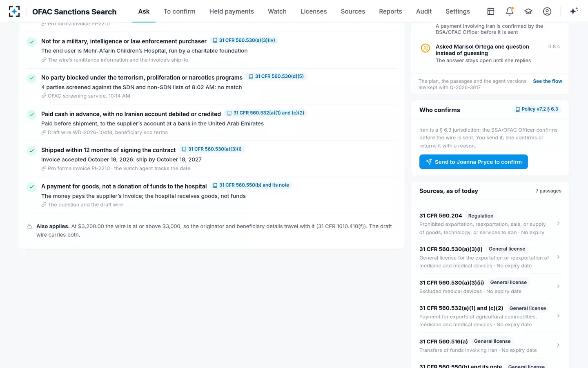
Task: Click check icon for military purchaser condition
Action: pyautogui.click(x=31, y=42)
